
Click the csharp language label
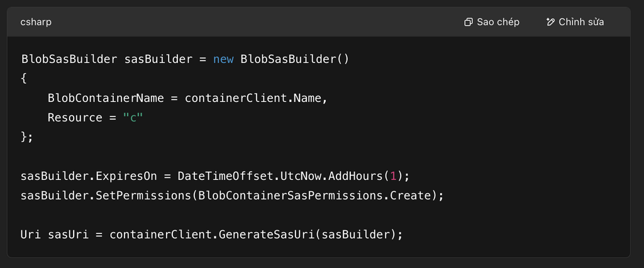click(36, 22)
